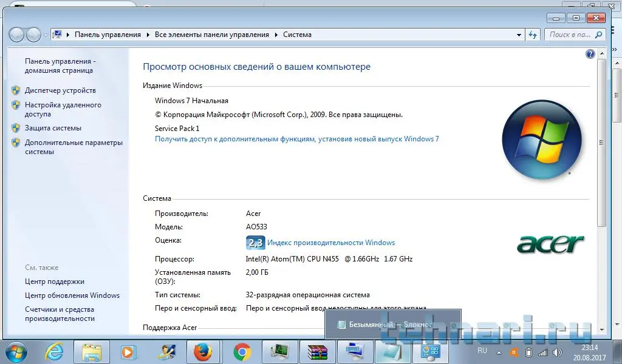Viewport: 622px width, 364px height.
Task: Expand arrow after 'Все элементы панели управления'
Action: [x=276, y=35]
